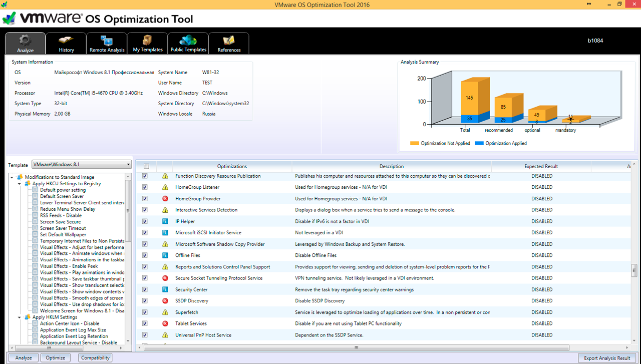Click the Optimize button
This screenshot has height=364, width=641.
point(55,358)
